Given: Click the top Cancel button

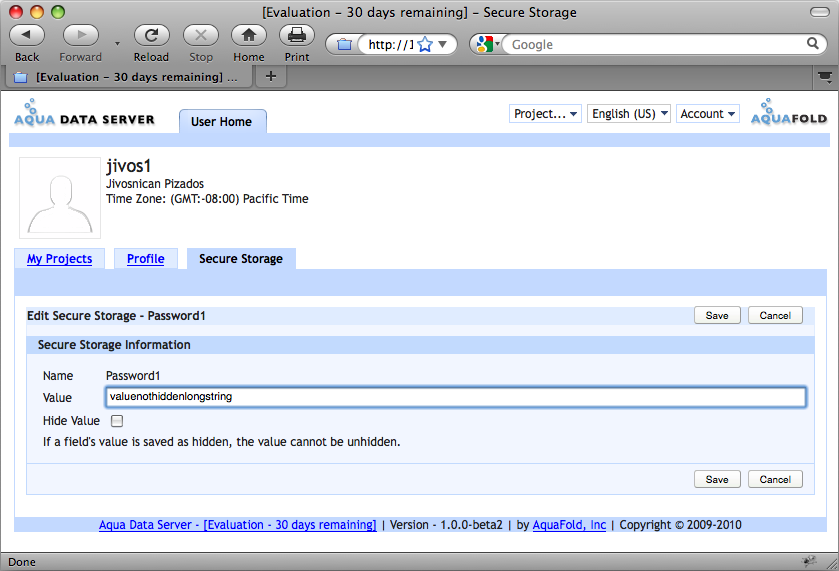Looking at the screenshot, I should pos(775,315).
